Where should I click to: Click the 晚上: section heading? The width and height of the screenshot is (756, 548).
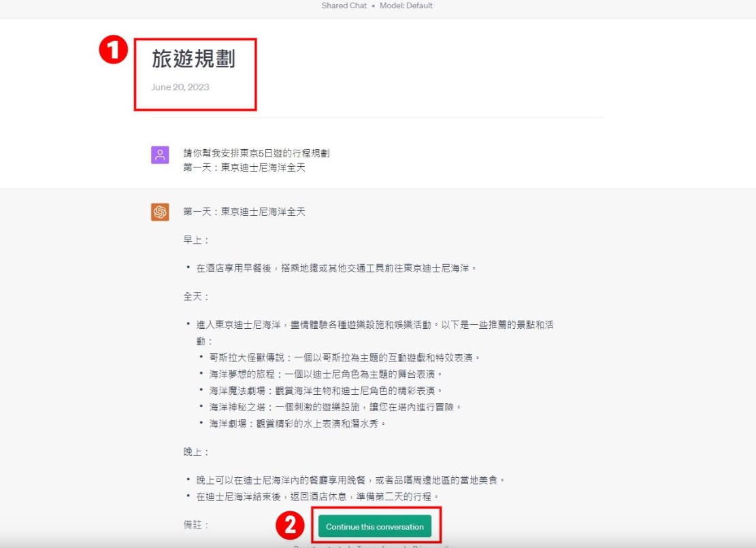[197, 452]
